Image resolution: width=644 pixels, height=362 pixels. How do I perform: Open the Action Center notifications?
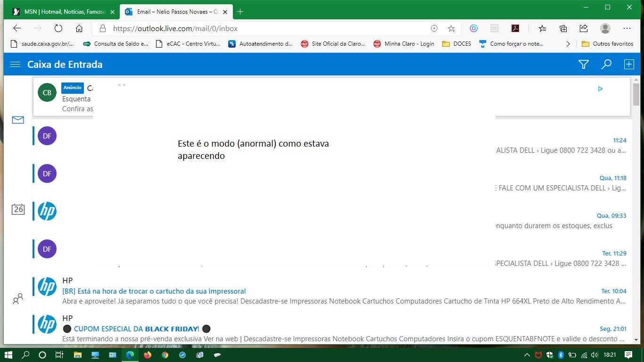click(x=628, y=355)
